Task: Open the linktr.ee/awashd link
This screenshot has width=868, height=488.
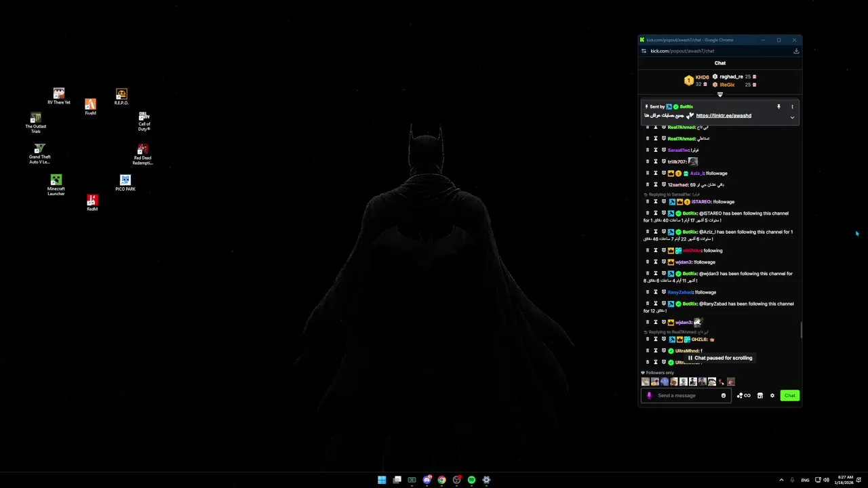Action: click(724, 115)
